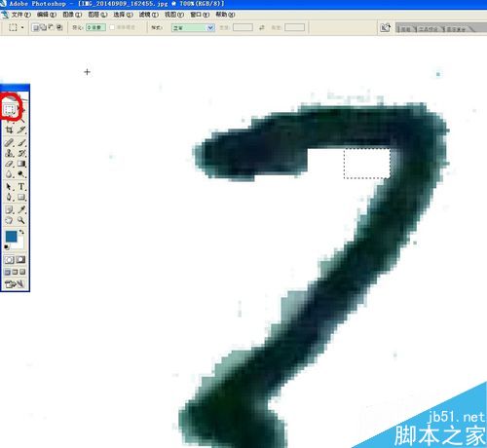Select the Rectangular Marquee tool
Image resolution: width=487 pixels, height=448 pixels.
click(9, 110)
